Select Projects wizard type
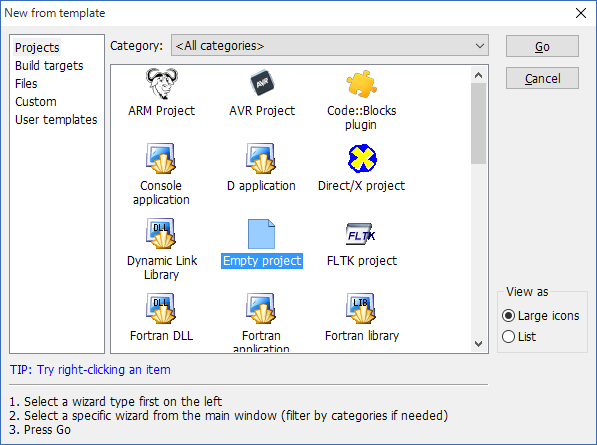597x445 pixels. pyautogui.click(x=37, y=48)
